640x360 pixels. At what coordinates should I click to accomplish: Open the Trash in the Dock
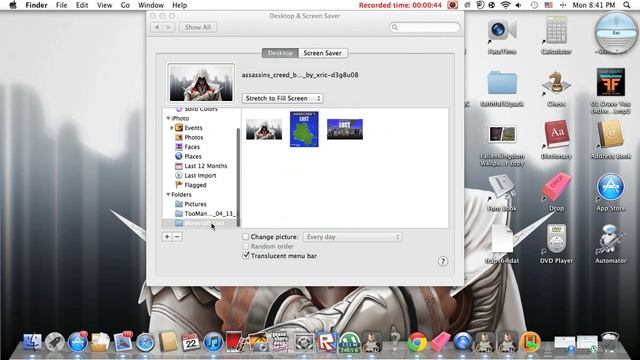[610, 342]
